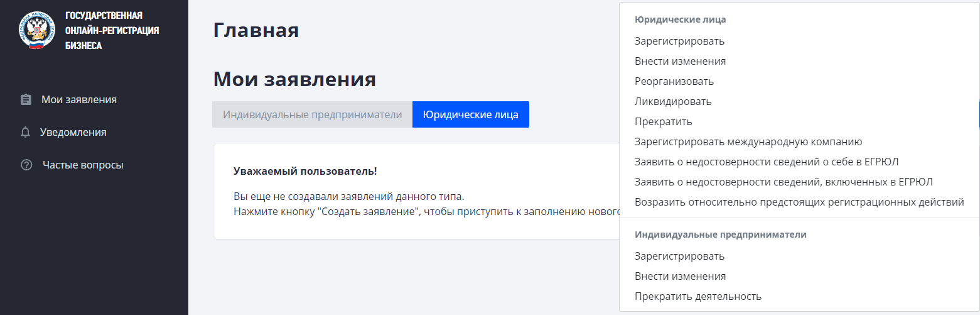980x315 pixels.
Task: Click the Юридические лица menu group header
Action: point(680,19)
